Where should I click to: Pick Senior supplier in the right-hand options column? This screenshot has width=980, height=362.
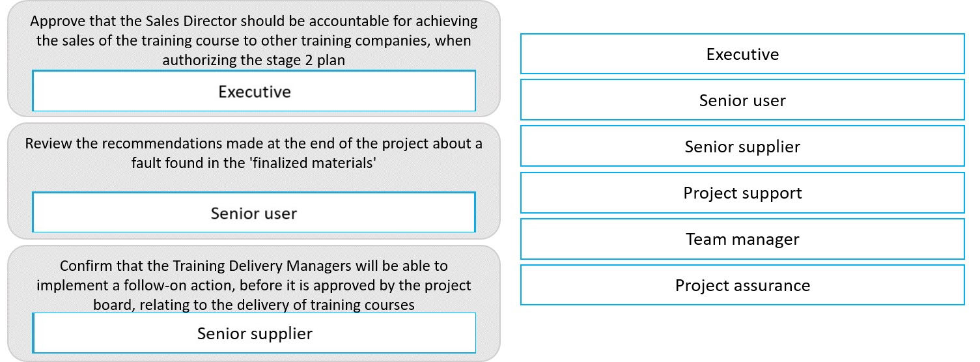[x=742, y=146]
